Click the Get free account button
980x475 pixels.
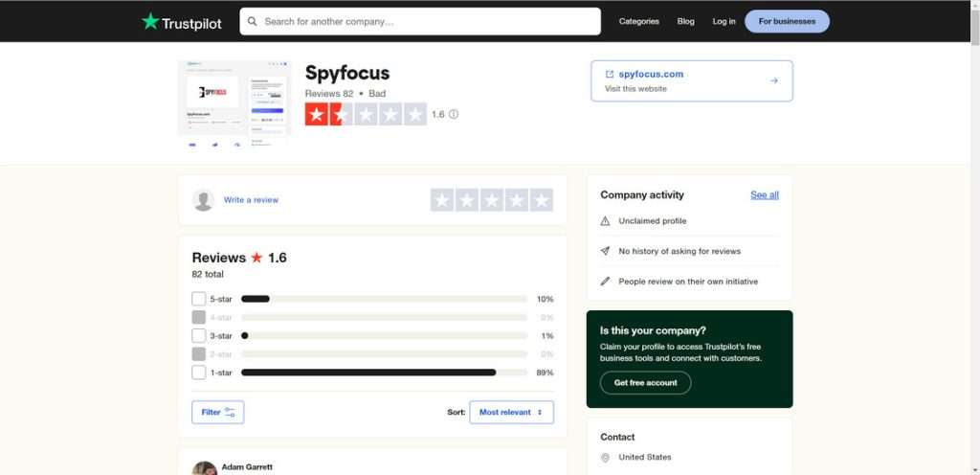(646, 382)
